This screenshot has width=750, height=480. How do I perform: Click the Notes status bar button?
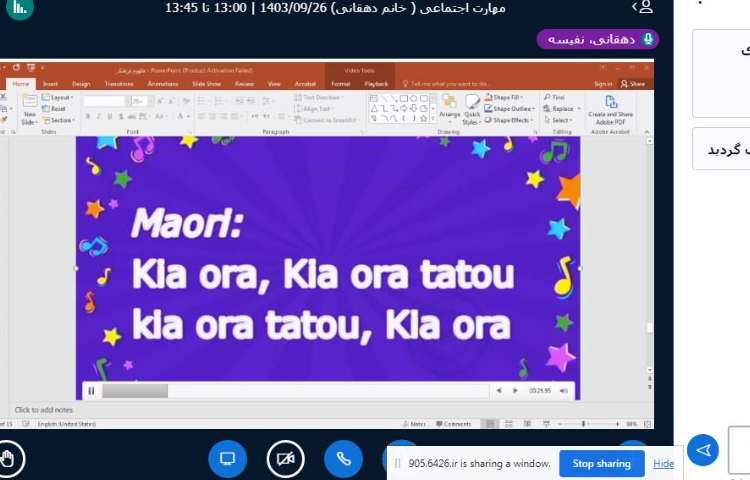[x=414, y=424]
